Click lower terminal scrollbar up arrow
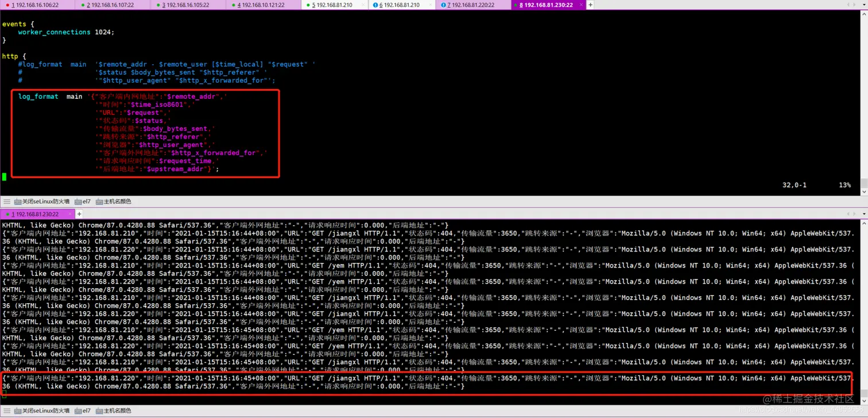This screenshot has height=418, width=868. tap(864, 223)
